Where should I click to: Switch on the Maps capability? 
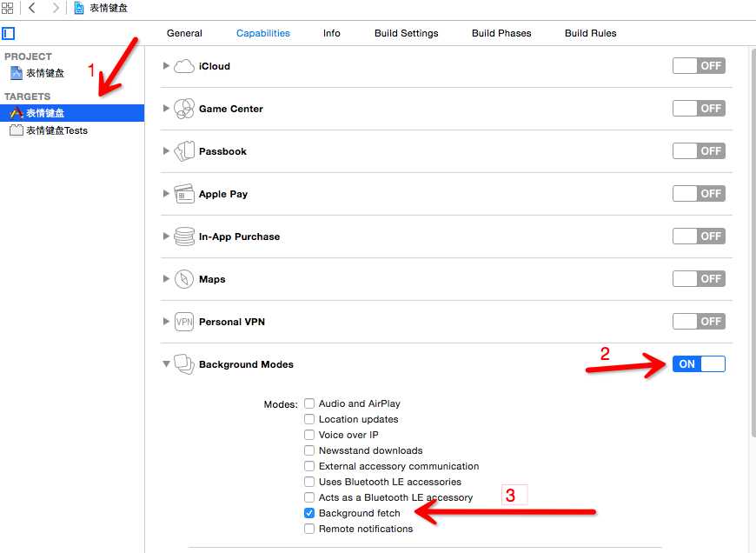pos(699,278)
